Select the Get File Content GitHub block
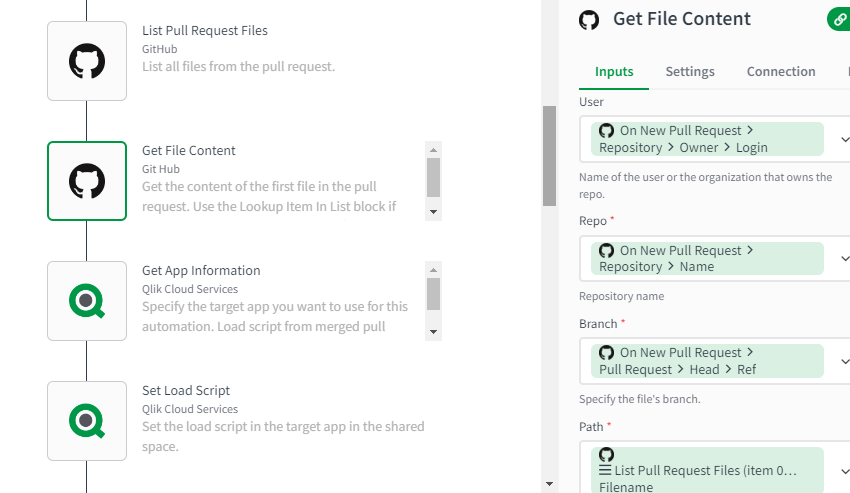The image size is (850, 493). 87,181
